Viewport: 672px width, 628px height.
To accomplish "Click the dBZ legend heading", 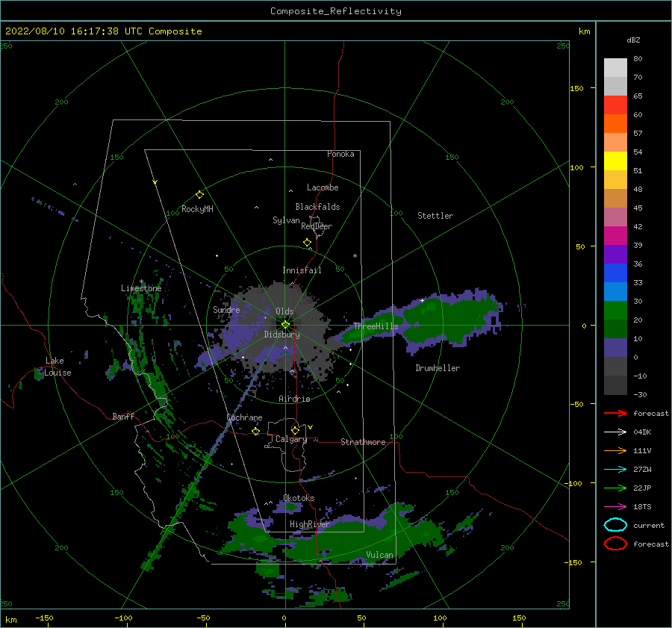I will [x=633, y=40].
